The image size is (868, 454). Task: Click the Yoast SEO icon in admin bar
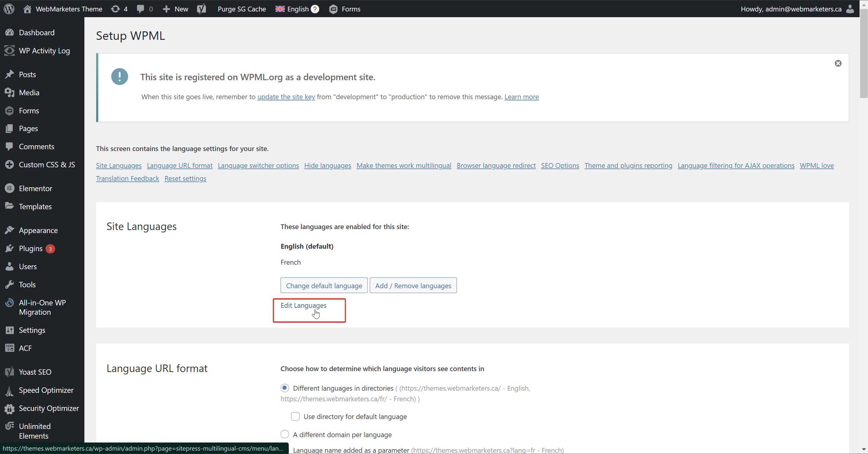202,9
